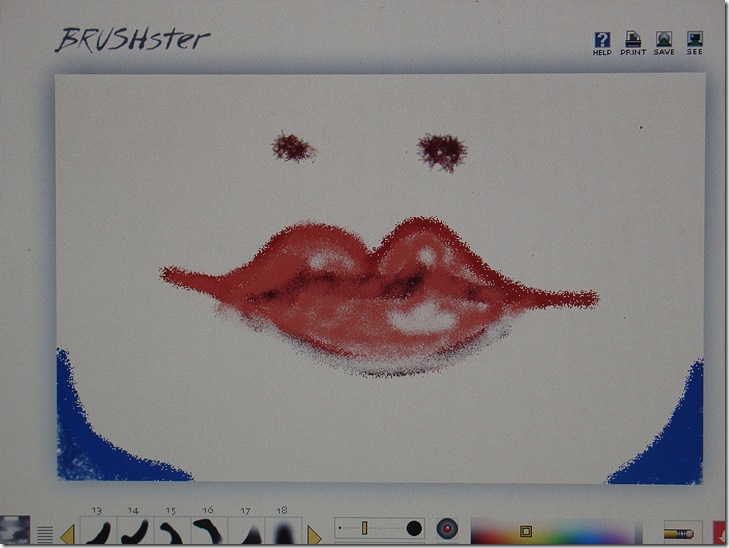Viewport: 729px width, 548px height.
Task: Click the texture thumbnail at bottom left
Action: pyautogui.click(x=15, y=530)
